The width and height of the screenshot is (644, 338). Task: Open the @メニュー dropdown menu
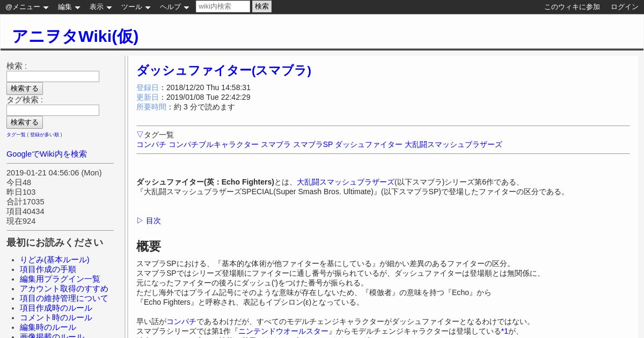27,7
